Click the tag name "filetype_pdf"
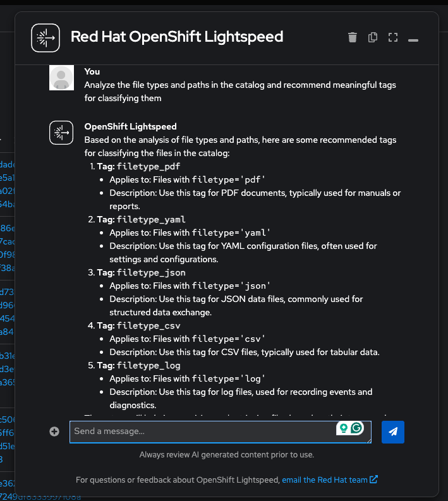448x501 pixels. click(148, 166)
